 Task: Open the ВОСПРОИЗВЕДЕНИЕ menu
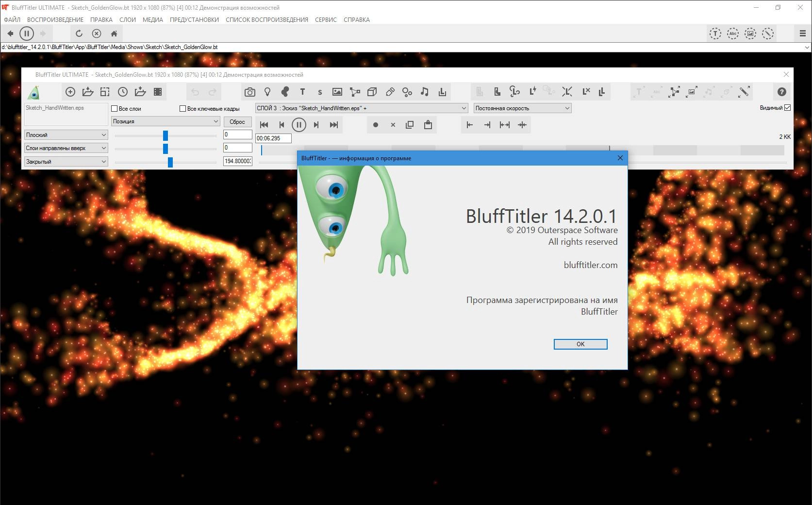coord(55,20)
